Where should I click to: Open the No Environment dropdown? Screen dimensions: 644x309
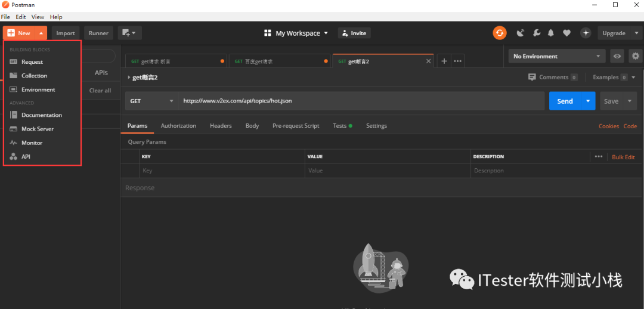pos(557,56)
